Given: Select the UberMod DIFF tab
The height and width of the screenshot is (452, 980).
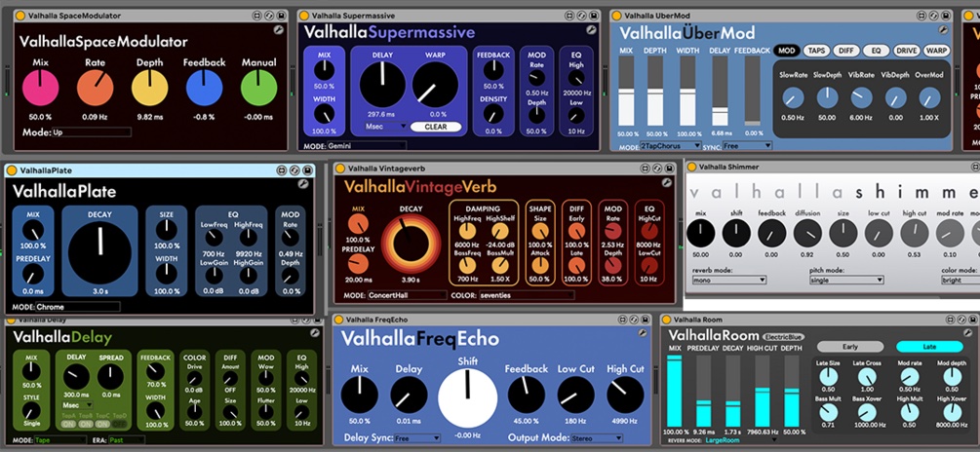Looking at the screenshot, I should coord(846,51).
